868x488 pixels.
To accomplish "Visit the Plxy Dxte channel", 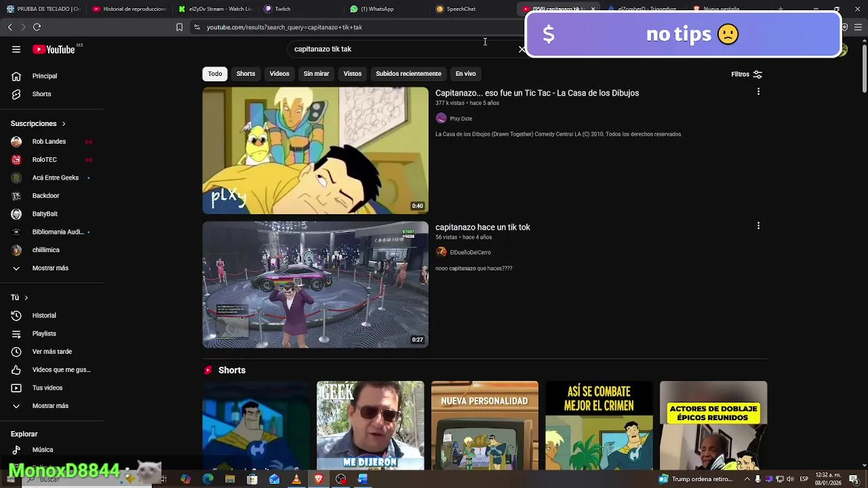I will (461, 119).
